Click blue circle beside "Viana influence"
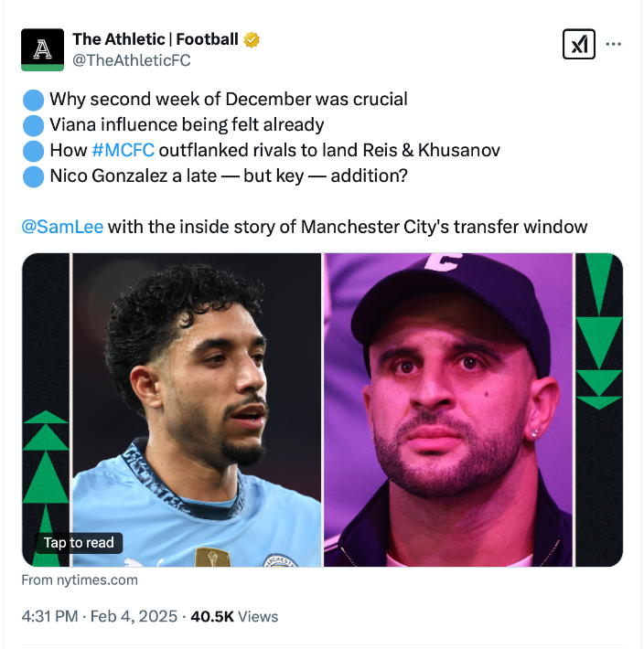The image size is (644, 649). coord(33,124)
